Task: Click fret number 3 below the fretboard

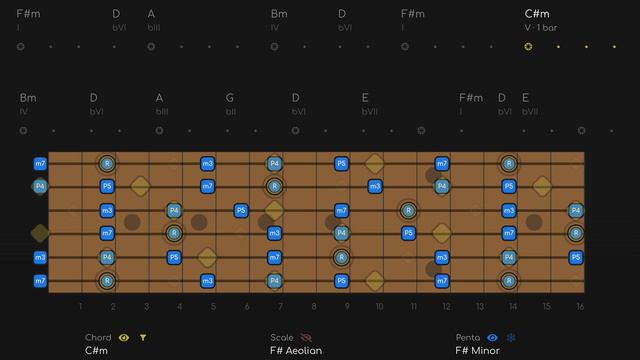Action: point(147,307)
